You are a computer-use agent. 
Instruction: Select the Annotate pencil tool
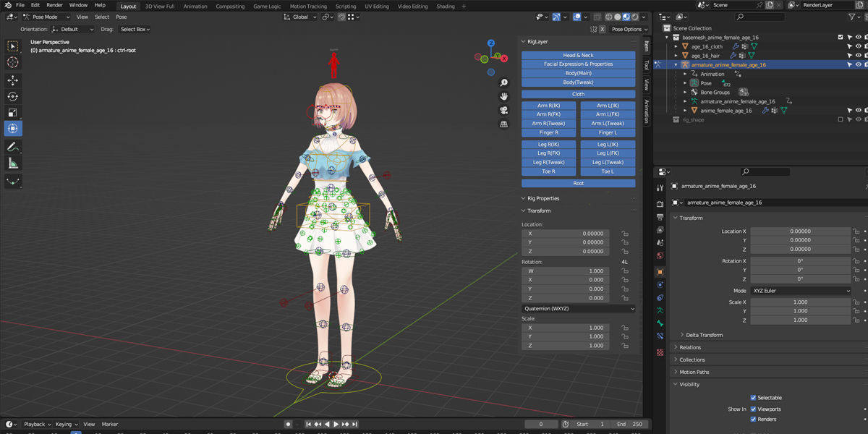click(13, 147)
